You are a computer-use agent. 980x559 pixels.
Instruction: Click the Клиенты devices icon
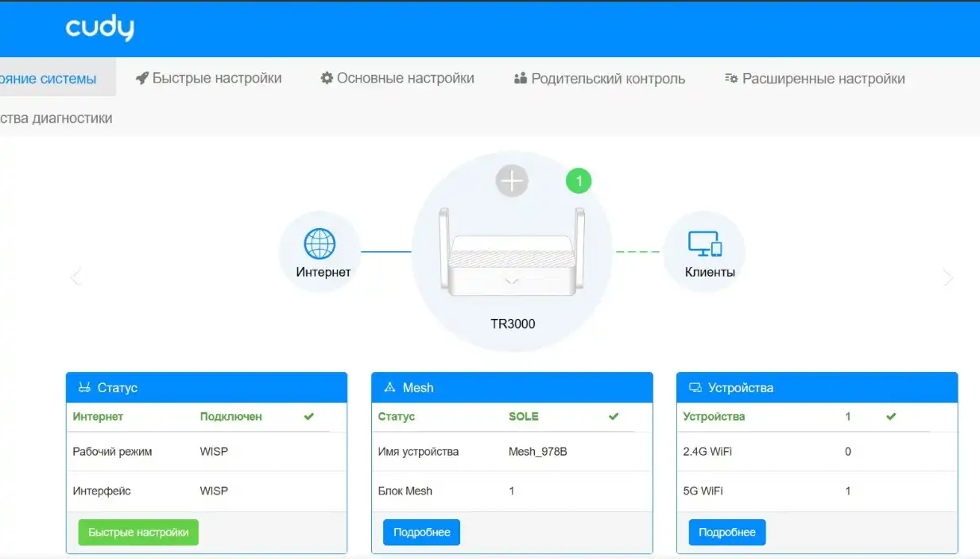705,245
